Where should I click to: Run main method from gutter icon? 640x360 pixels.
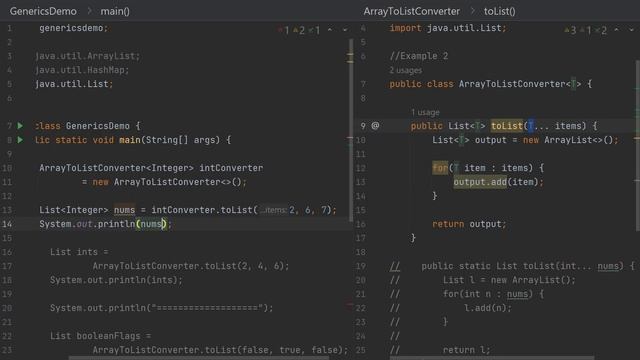(20, 140)
